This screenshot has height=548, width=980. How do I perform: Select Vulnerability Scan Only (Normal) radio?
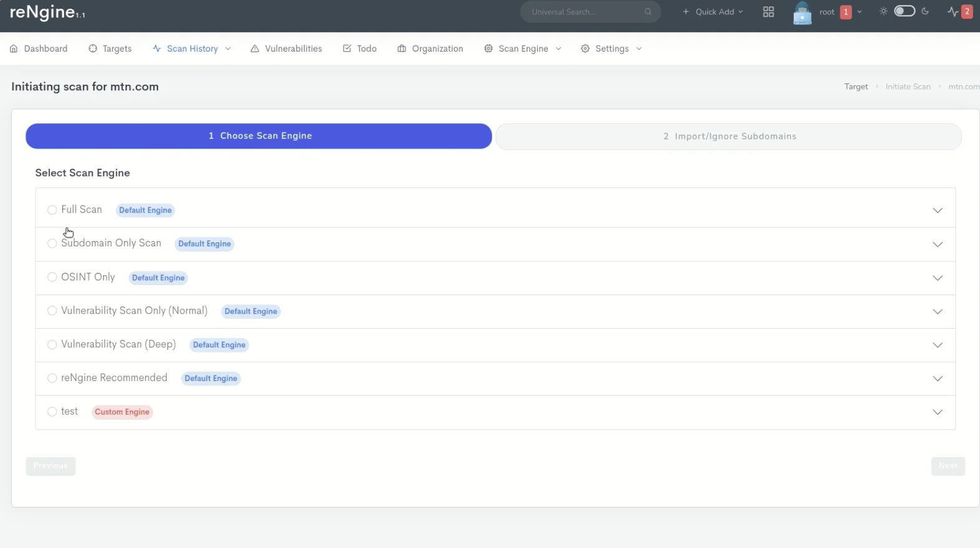click(52, 311)
